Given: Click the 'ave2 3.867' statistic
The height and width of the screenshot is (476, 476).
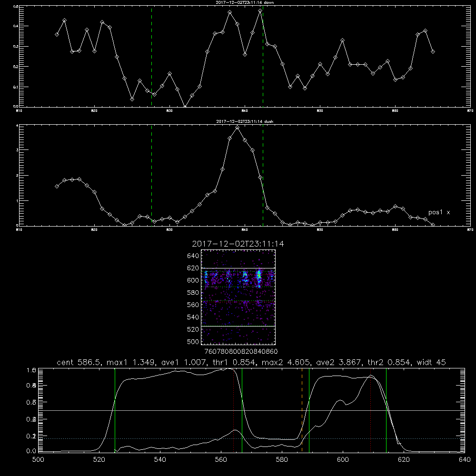Looking at the screenshot, I should point(339,362).
